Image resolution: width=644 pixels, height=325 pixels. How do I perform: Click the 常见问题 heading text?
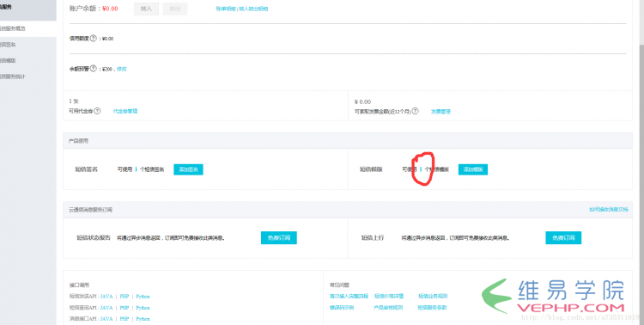339,285
